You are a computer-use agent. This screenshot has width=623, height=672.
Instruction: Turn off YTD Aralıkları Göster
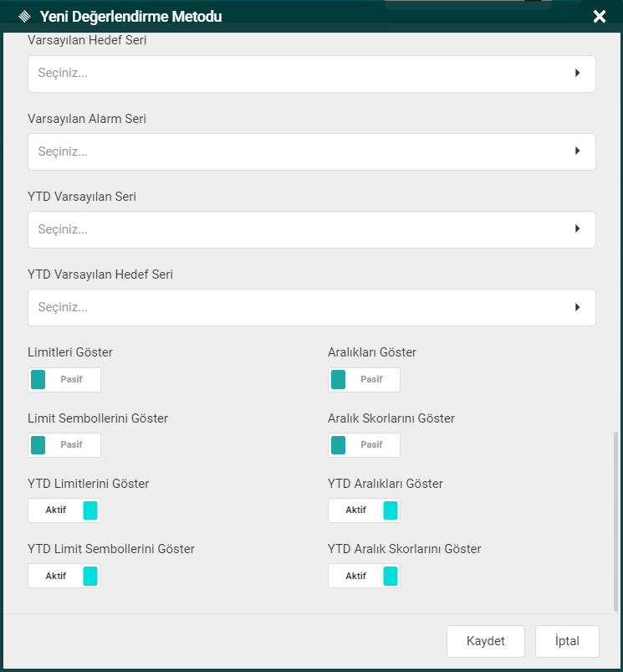coord(364,510)
